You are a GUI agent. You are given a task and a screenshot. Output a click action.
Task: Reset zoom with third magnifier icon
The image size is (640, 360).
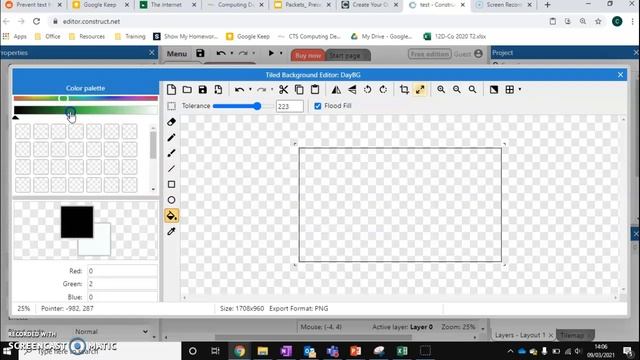tap(472, 89)
